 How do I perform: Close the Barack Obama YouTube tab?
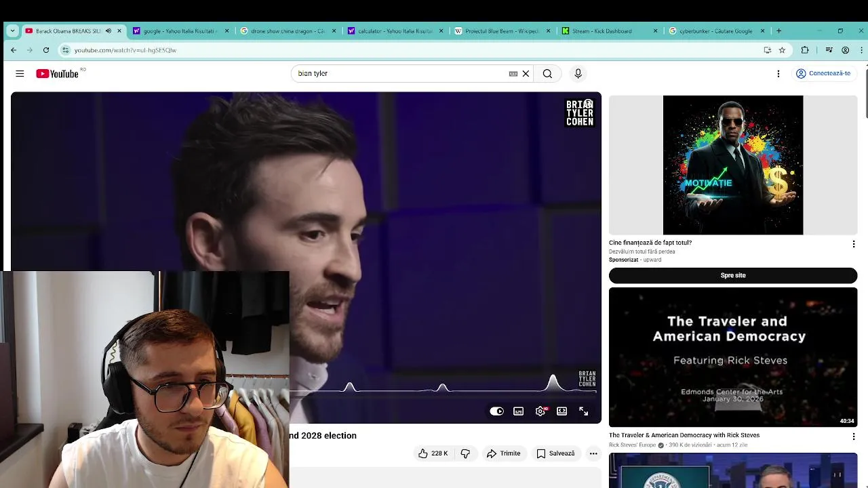(x=119, y=30)
